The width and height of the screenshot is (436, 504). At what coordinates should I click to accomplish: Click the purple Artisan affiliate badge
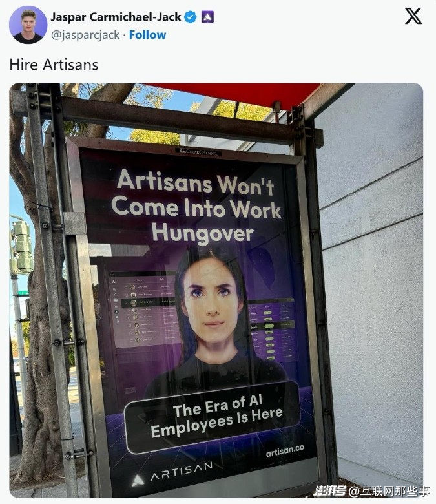[x=207, y=17]
